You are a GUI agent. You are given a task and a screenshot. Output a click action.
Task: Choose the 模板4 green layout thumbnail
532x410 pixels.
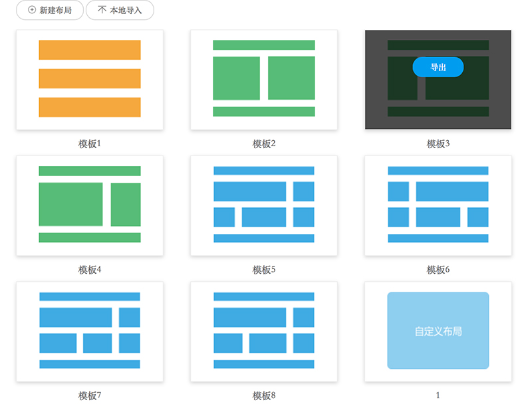click(90, 205)
